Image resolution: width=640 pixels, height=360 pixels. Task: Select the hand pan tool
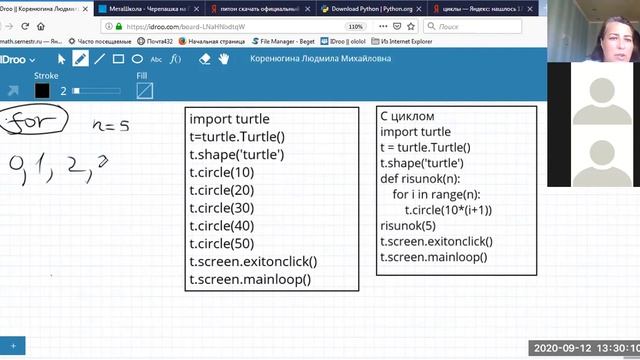click(224, 59)
